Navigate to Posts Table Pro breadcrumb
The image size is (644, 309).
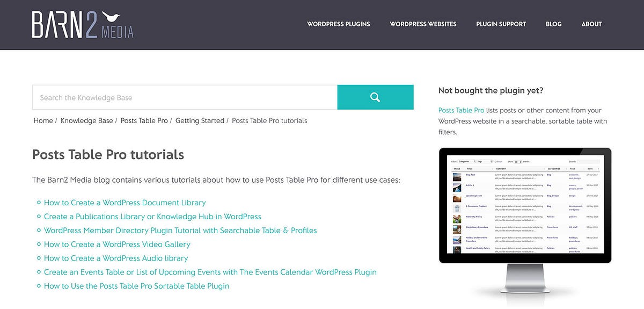click(144, 121)
